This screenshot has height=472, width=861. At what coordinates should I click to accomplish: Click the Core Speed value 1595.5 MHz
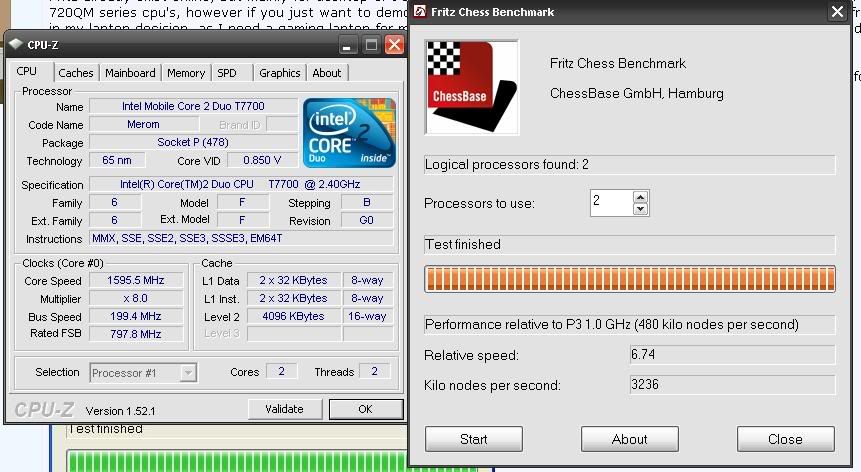point(136,280)
